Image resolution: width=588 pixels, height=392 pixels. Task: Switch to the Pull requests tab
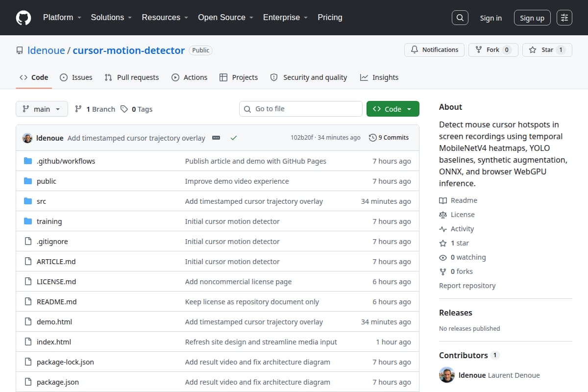132,77
